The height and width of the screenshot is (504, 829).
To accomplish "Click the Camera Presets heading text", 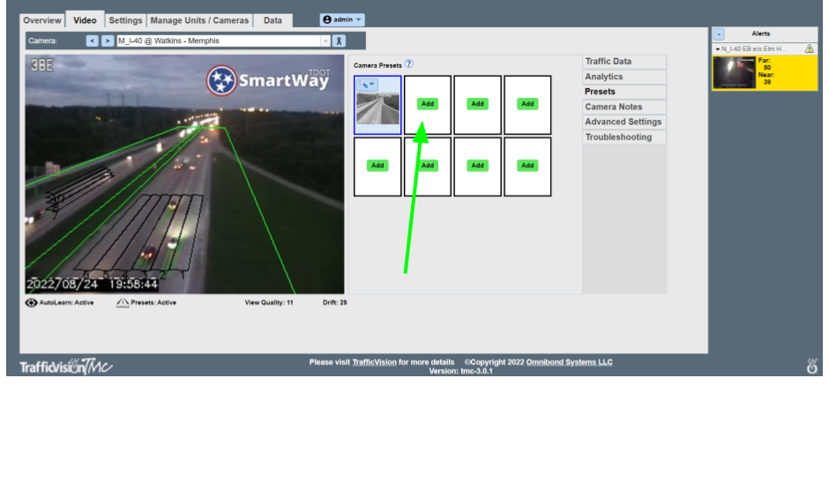I will click(x=377, y=65).
